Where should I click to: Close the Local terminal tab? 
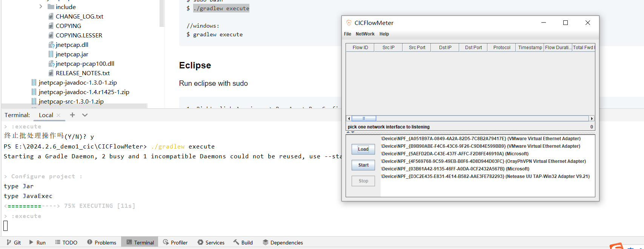pyautogui.click(x=58, y=115)
